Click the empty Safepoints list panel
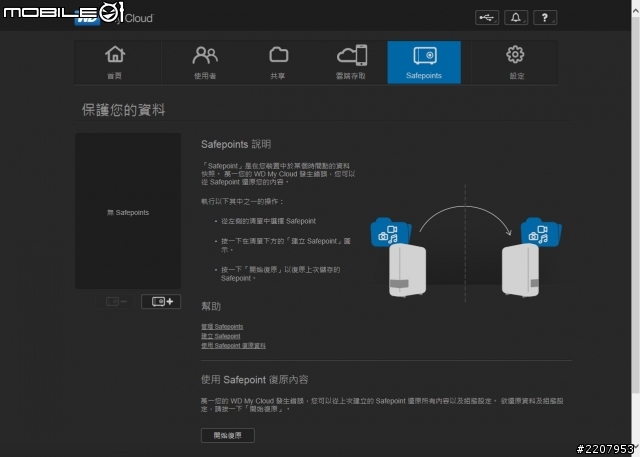This screenshot has width=640, height=457. click(x=128, y=211)
